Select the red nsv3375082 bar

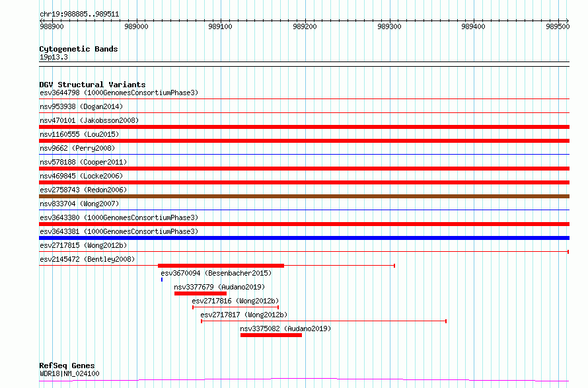pyautogui.click(x=271, y=335)
